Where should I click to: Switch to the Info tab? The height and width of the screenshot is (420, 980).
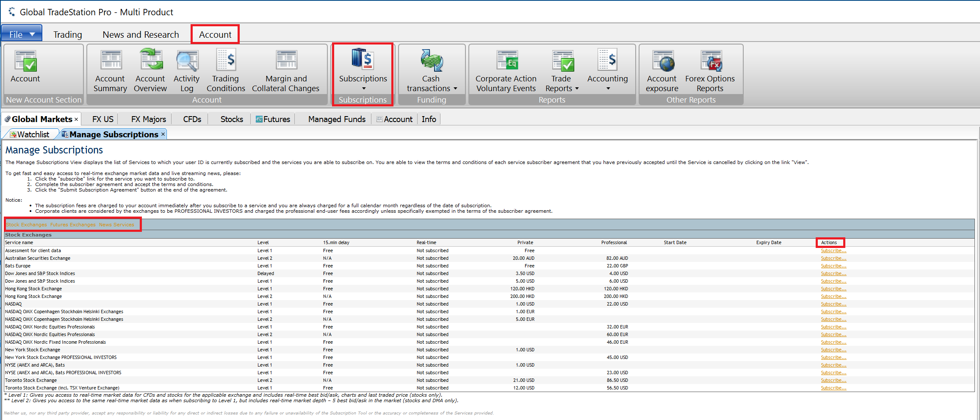point(429,119)
